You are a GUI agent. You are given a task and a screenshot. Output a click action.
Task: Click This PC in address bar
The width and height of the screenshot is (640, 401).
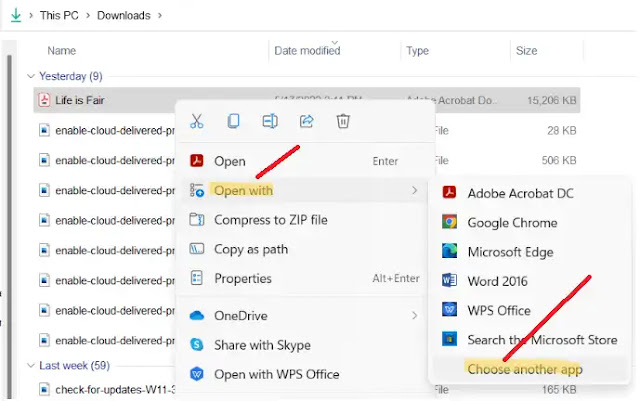coord(59,16)
